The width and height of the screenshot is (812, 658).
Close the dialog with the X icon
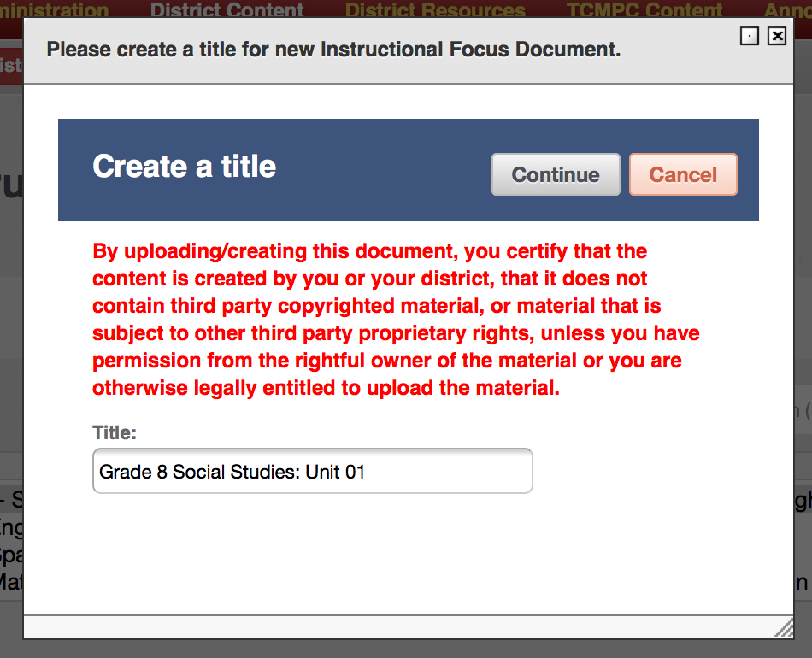[777, 36]
